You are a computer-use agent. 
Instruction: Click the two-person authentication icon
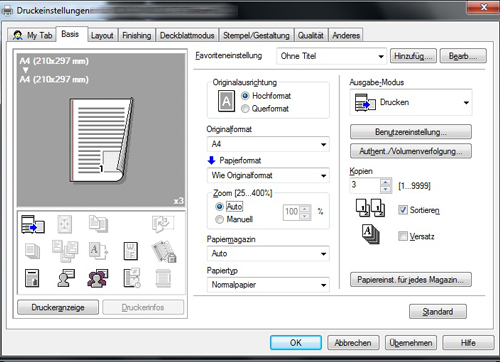98,278
